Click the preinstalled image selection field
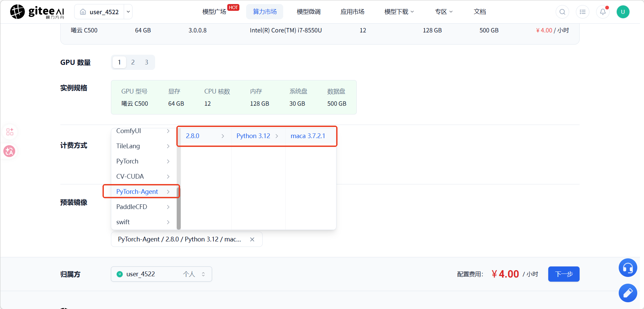Screen dimensions: 644x309 coord(187,239)
